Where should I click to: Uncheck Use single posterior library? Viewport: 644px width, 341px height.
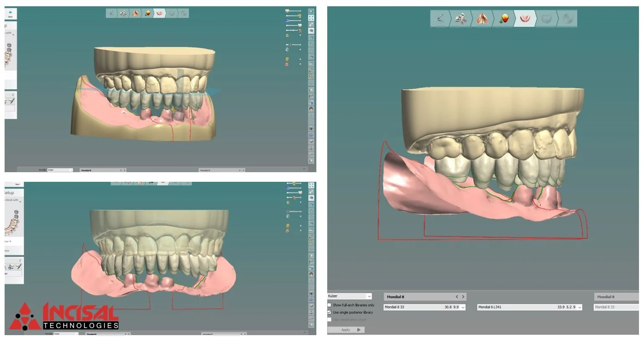click(329, 312)
